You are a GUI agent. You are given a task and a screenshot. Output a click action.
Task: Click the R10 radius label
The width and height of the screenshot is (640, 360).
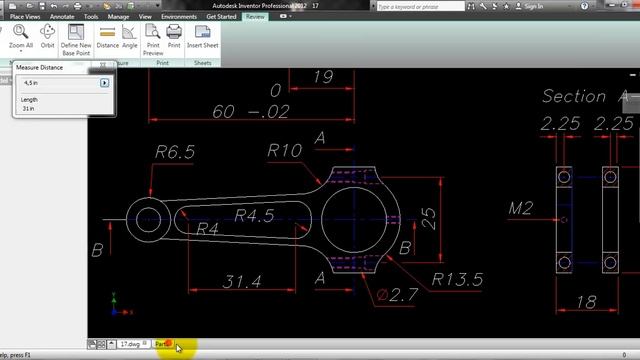285,151
